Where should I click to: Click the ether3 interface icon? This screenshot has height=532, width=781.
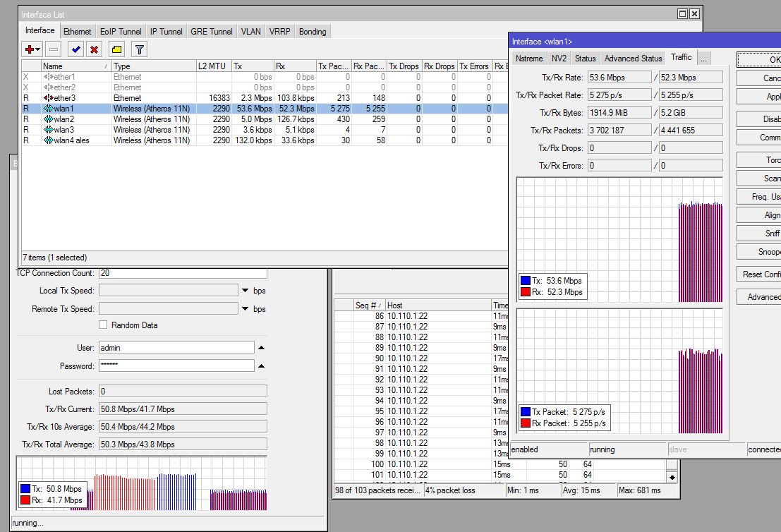click(x=48, y=97)
